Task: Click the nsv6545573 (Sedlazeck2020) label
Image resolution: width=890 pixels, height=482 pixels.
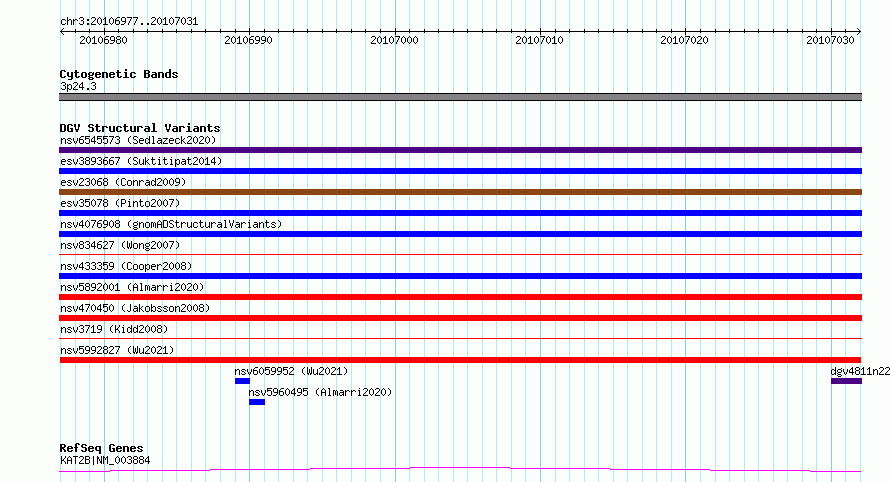Action: [x=138, y=140]
